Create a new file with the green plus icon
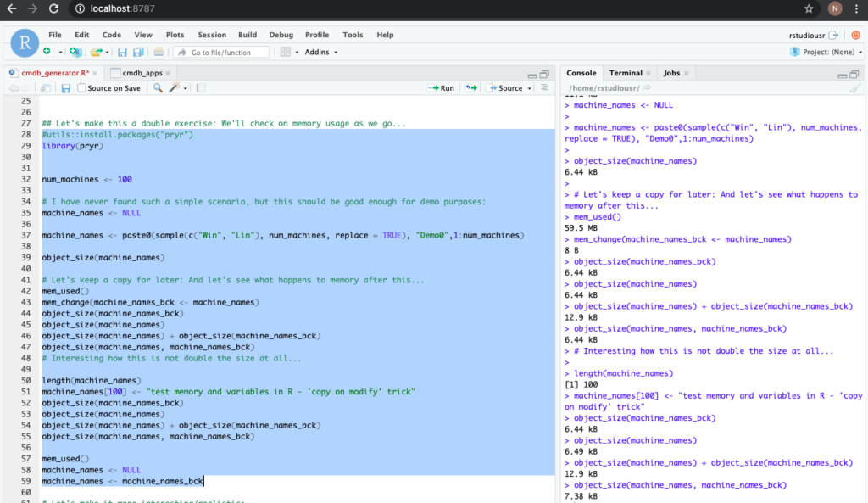 click(x=47, y=52)
